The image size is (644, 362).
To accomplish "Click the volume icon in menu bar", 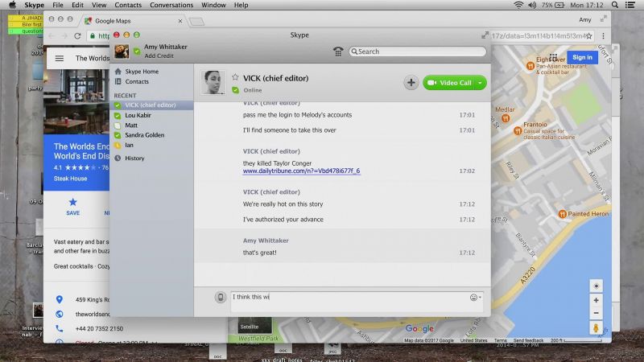I will [x=532, y=5].
